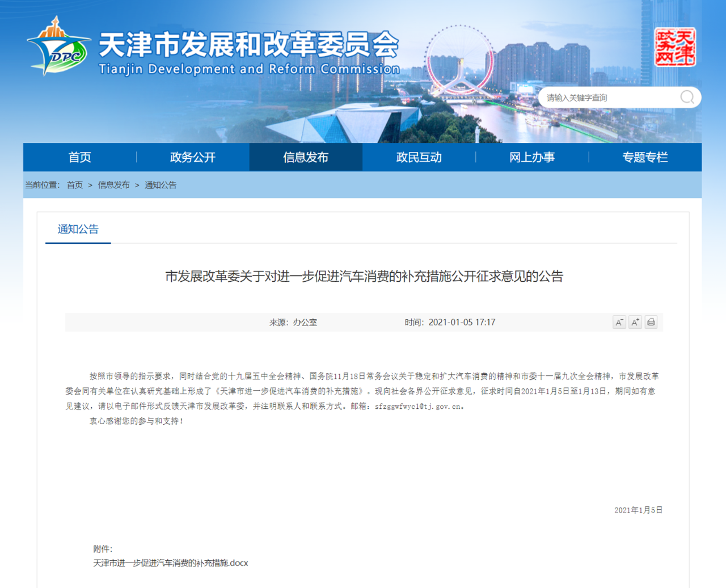The width and height of the screenshot is (726, 588).
Task: Decrease font size with A- icon
Action: point(619,322)
